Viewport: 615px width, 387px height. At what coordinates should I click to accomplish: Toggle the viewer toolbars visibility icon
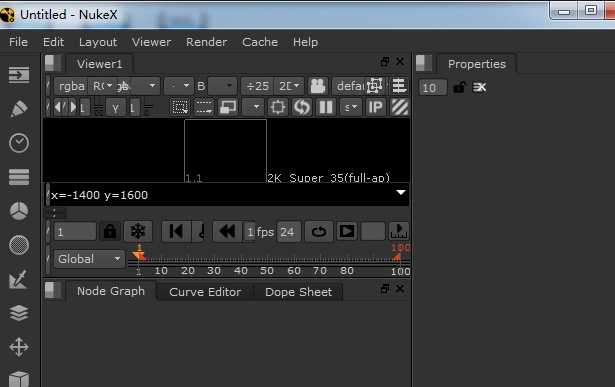tap(399, 85)
